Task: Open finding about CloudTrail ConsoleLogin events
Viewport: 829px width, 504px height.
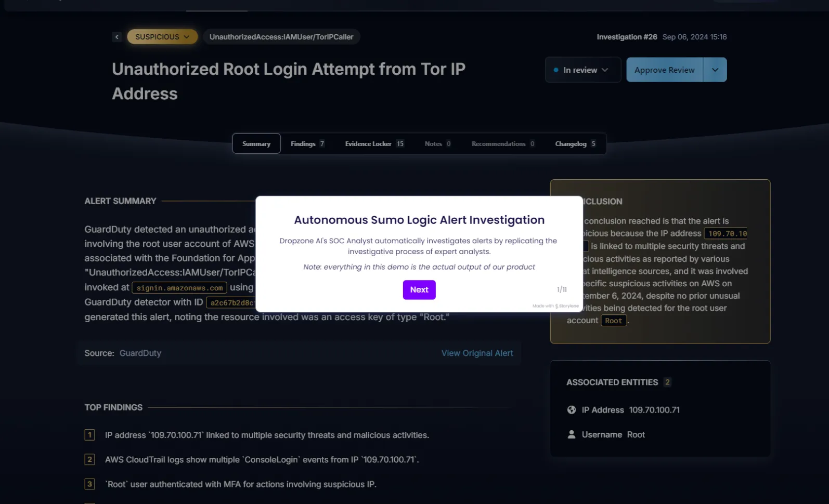Action: tap(262, 459)
